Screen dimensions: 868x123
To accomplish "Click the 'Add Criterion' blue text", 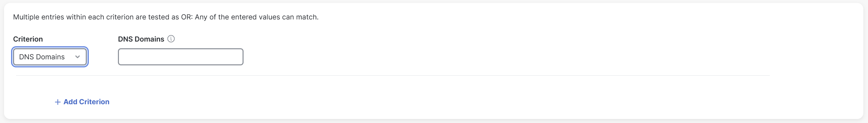I will point(86,102).
